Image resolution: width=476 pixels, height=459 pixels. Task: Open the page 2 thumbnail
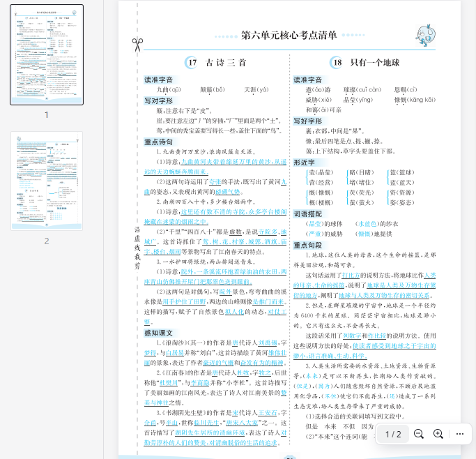click(x=47, y=181)
